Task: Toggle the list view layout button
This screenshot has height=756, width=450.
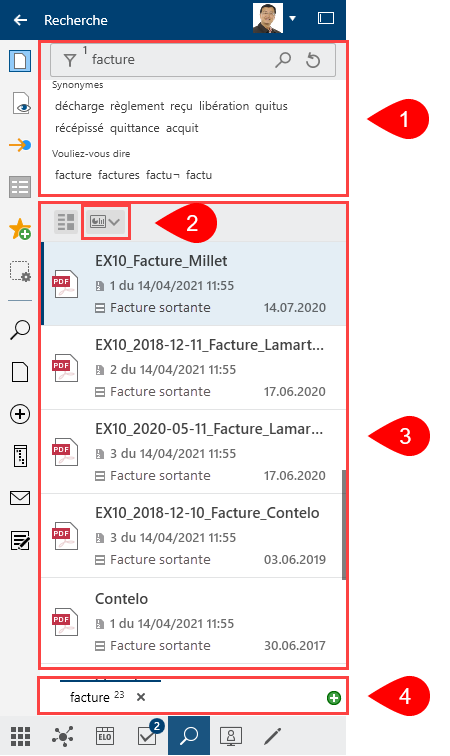Action: (x=66, y=222)
